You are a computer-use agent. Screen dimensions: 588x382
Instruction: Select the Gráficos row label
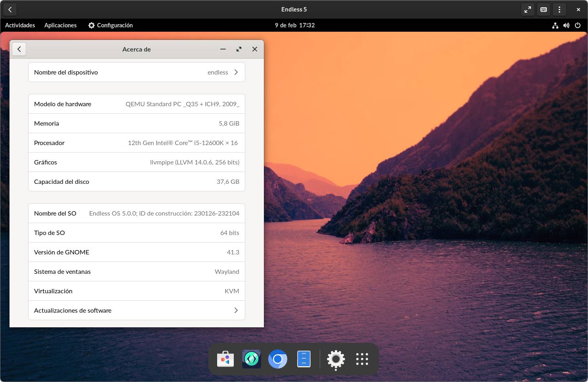(x=46, y=162)
